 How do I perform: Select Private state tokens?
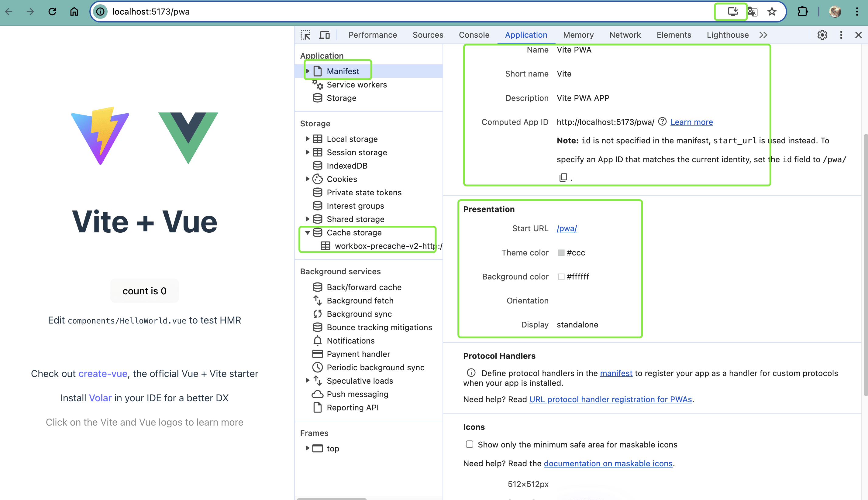(364, 192)
